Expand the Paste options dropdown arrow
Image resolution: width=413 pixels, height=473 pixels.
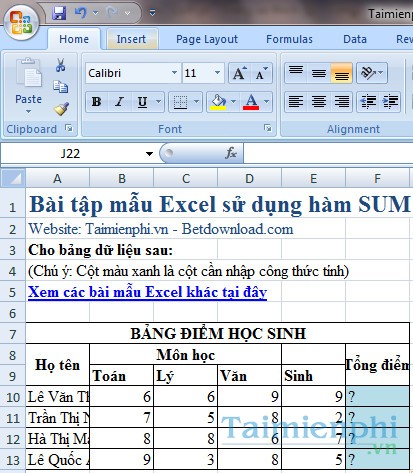(x=28, y=111)
